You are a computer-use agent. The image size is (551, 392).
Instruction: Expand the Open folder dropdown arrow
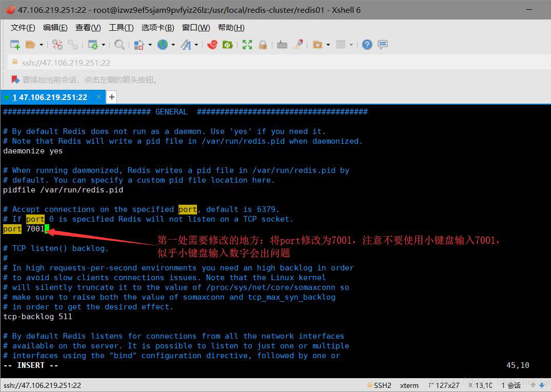(x=41, y=45)
